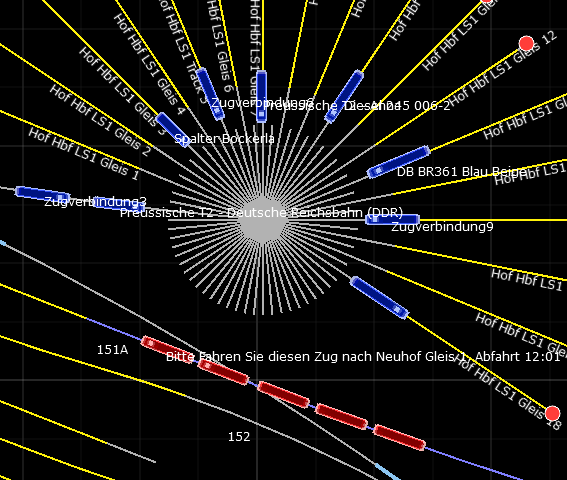Select the first red passenger train car
Screen dimensions: 567x480
coord(167,349)
